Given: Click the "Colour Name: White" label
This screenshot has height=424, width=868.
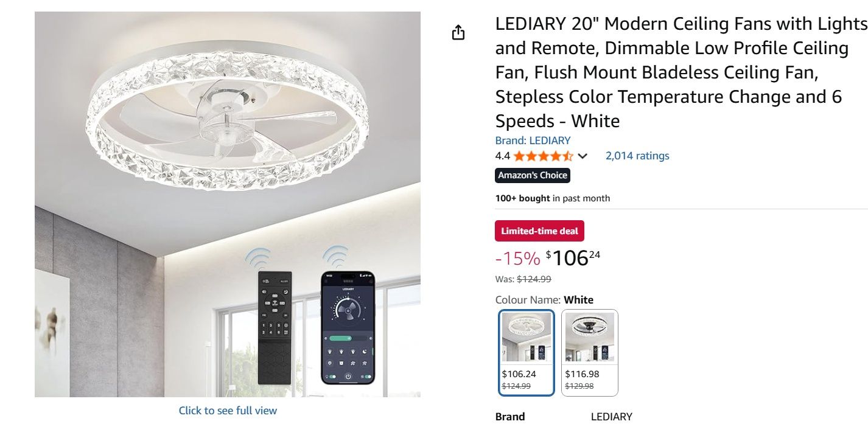Looking at the screenshot, I should pos(544,300).
